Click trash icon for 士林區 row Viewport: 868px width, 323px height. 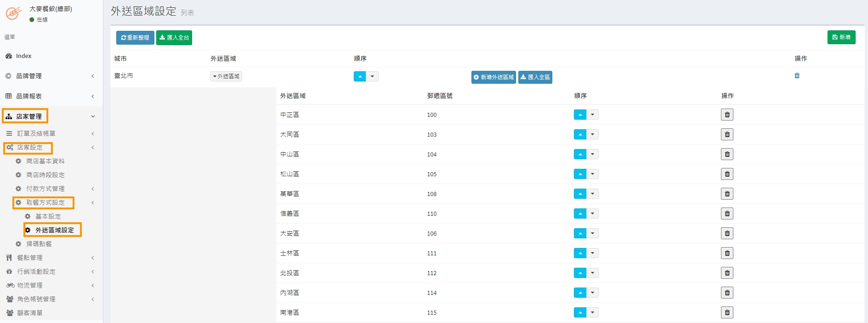point(727,253)
